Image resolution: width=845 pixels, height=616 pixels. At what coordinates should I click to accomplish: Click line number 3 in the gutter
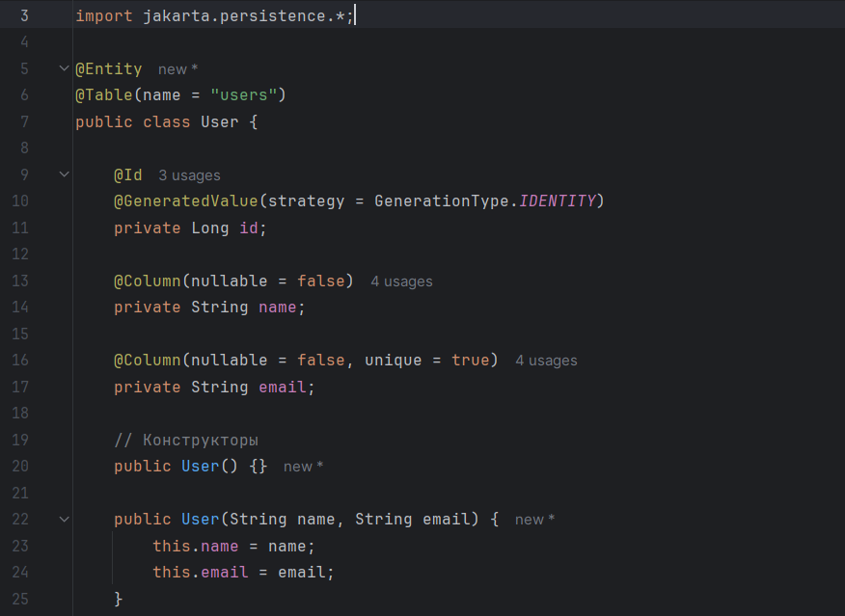[x=24, y=16]
